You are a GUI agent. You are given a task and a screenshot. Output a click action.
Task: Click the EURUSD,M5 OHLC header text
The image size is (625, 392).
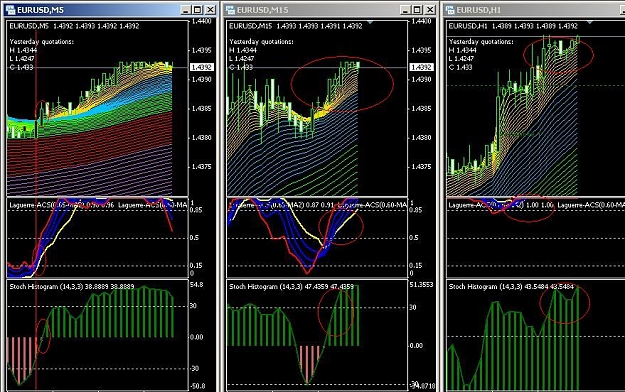pyautogui.click(x=74, y=26)
